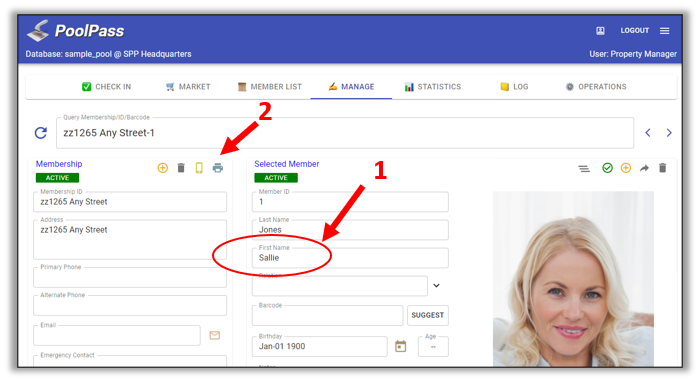Click the Logout link

635,30
